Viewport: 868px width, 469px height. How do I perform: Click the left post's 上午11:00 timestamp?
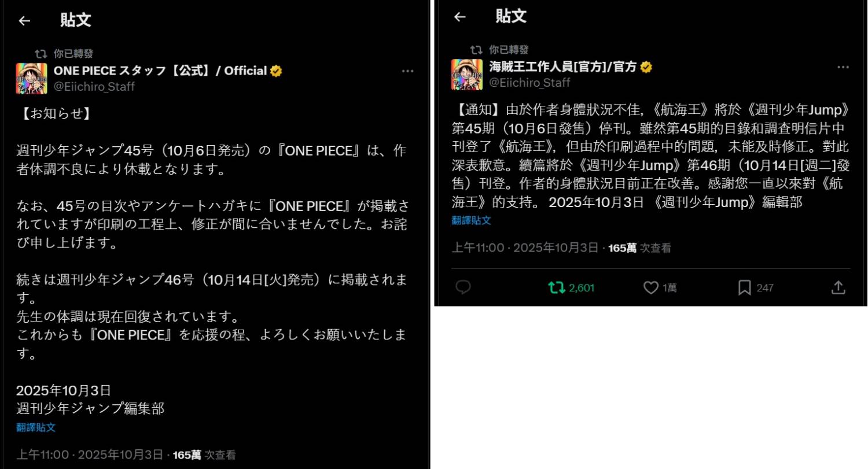tap(43, 455)
